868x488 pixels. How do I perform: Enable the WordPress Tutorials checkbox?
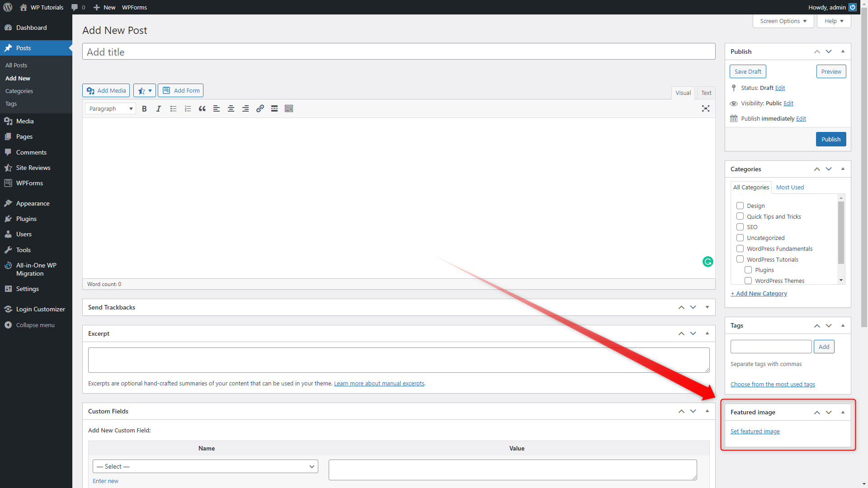click(x=740, y=259)
